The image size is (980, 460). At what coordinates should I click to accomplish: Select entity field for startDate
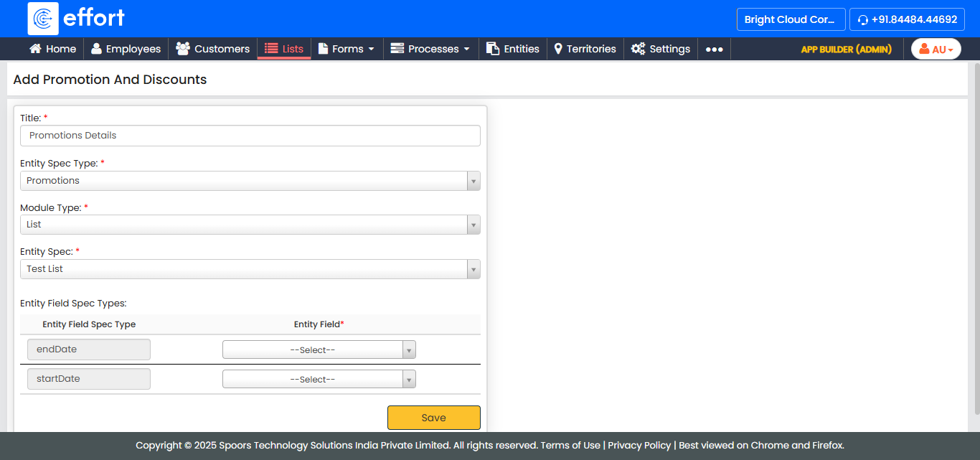[319, 380]
